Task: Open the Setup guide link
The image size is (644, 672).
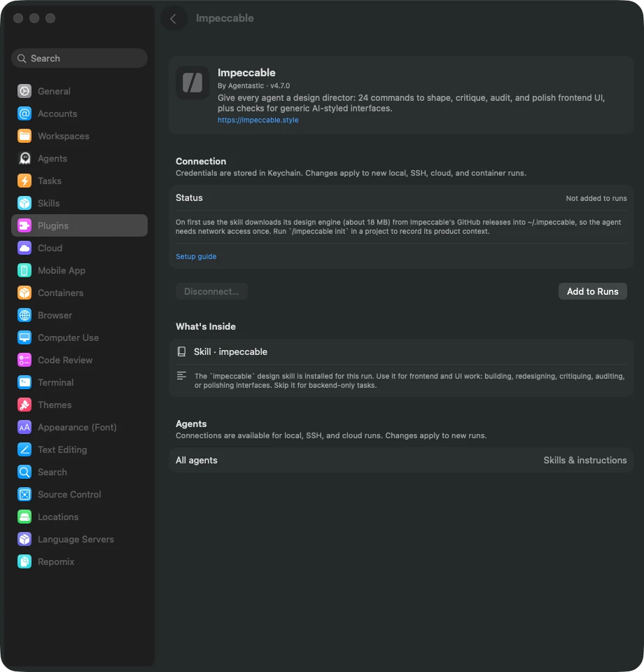Action: coord(196,256)
